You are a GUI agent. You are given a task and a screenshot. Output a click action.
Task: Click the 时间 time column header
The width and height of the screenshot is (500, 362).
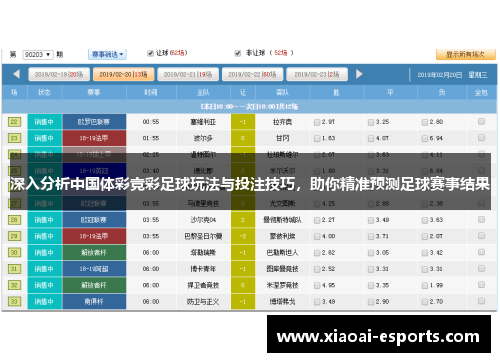[151, 92]
